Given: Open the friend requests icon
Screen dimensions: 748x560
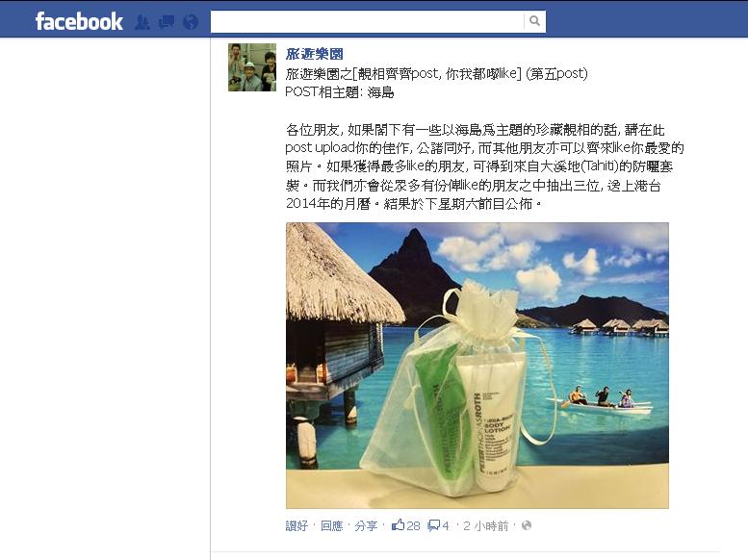Looking at the screenshot, I should pyautogui.click(x=142, y=22).
